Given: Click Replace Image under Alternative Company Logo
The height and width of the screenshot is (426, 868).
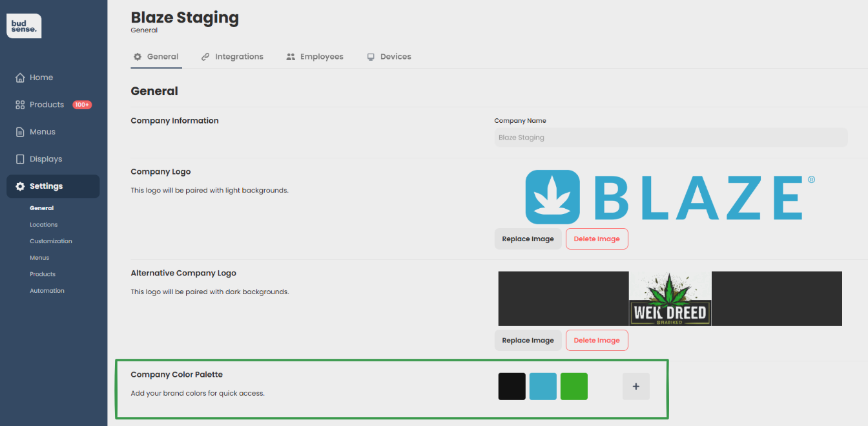Looking at the screenshot, I should tap(528, 340).
